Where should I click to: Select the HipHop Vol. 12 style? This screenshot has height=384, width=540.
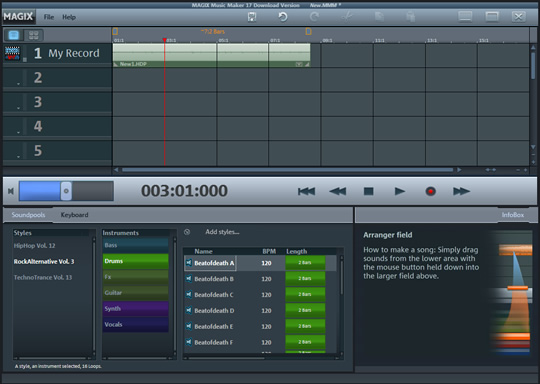click(x=34, y=246)
